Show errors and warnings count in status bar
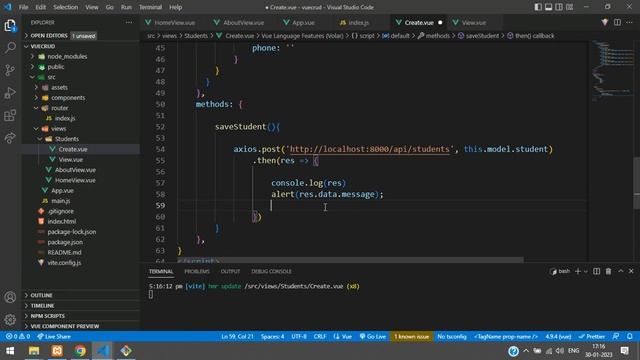Image resolution: width=640 pixels, height=360 pixels. [18, 336]
